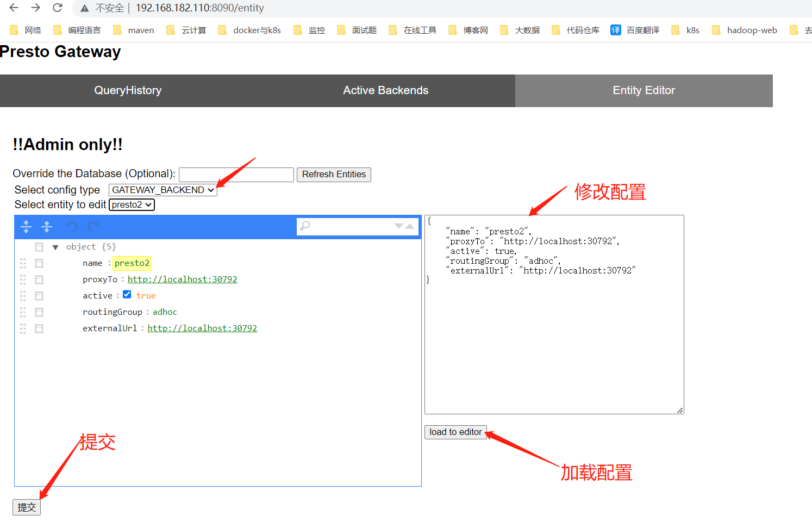The height and width of the screenshot is (522, 812).
Task: Click the name field key
Action: [x=92, y=263]
